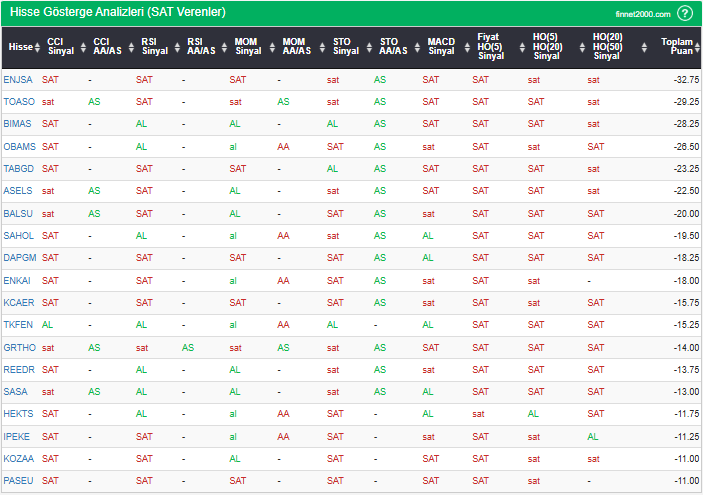Sort by CCI Sinyal column header

tap(61, 47)
